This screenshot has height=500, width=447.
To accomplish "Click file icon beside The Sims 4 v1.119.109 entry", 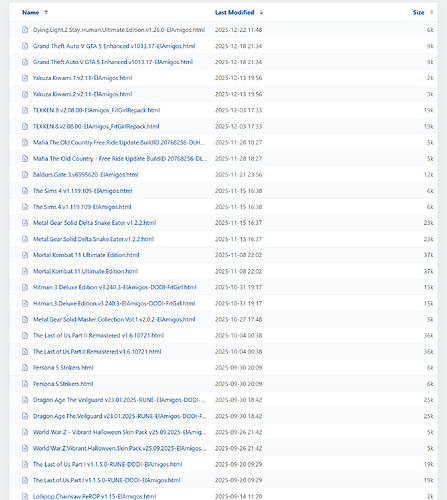I will (x=25, y=191).
